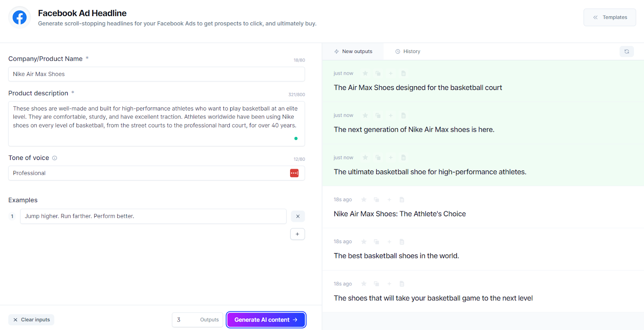Click into the Product description text area

(157, 124)
